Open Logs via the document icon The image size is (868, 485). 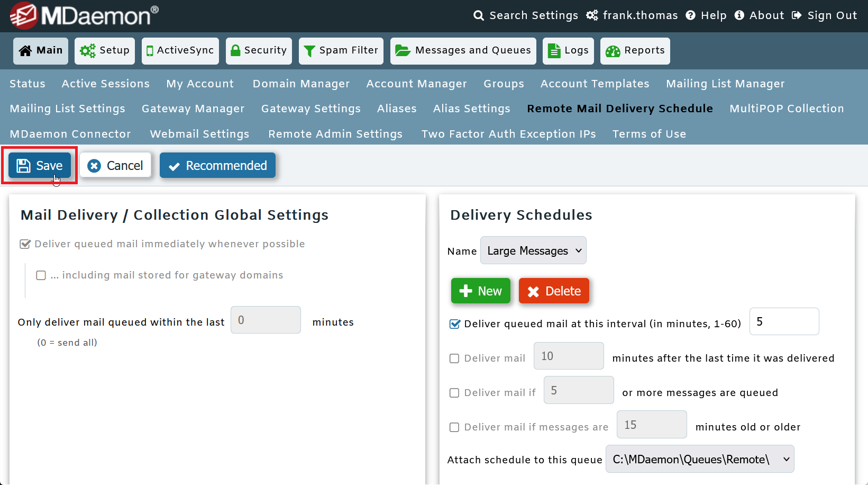click(554, 50)
